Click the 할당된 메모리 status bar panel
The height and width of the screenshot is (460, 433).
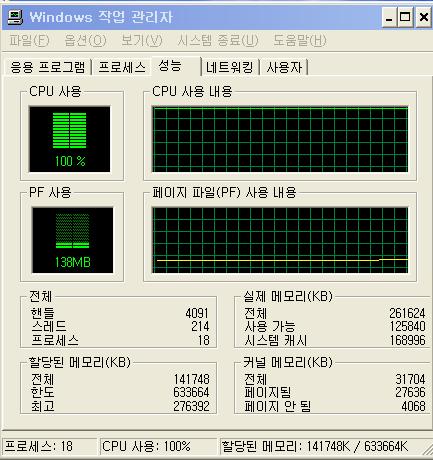(x=322, y=446)
